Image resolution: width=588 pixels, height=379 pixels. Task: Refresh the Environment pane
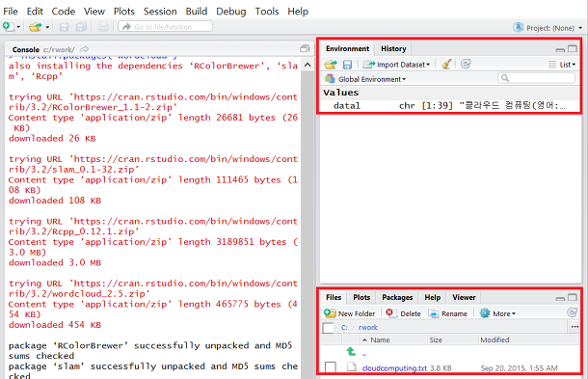[466, 65]
